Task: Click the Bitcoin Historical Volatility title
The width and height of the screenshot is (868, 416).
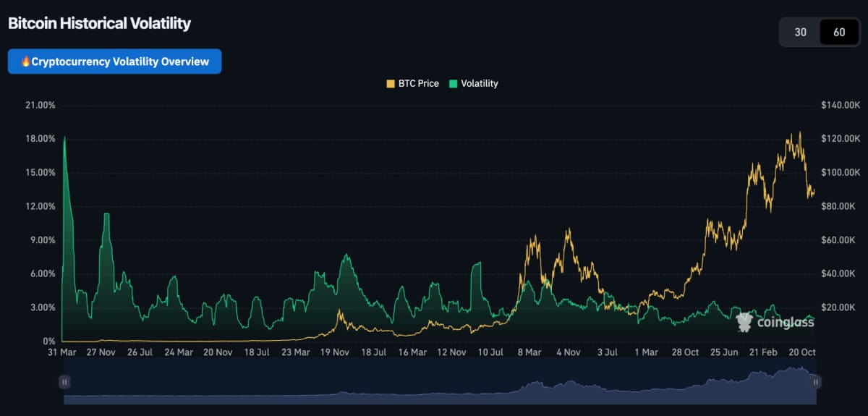Action: click(99, 23)
